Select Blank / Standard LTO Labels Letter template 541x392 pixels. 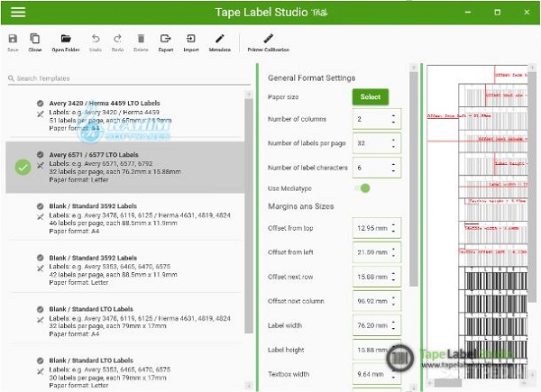[x=125, y=373]
